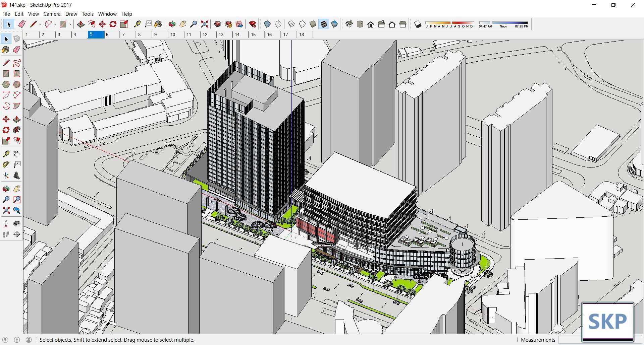Select 3D Text tool in left toolbar
This screenshot has width=644, height=345.
point(17,176)
